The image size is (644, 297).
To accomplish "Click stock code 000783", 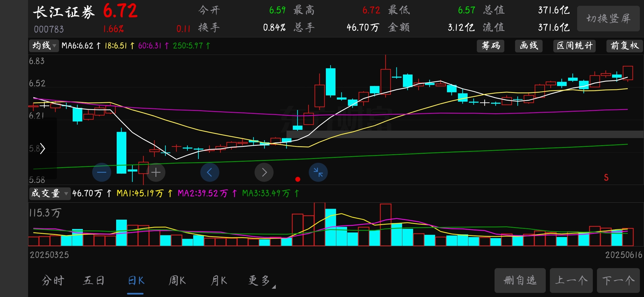I will click(x=49, y=29).
